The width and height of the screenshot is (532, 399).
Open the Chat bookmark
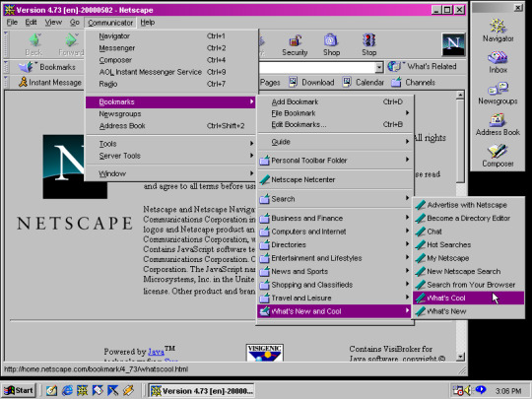pos(469,232)
